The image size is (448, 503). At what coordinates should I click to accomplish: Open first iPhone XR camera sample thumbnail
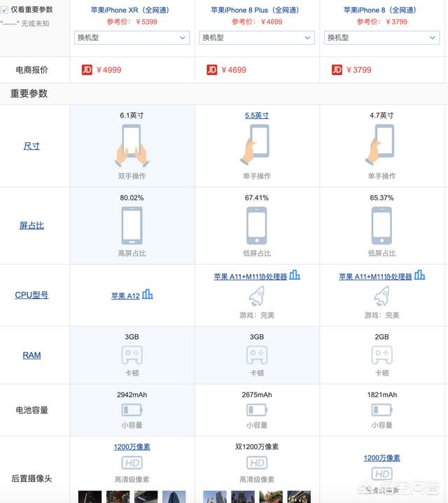(90, 497)
